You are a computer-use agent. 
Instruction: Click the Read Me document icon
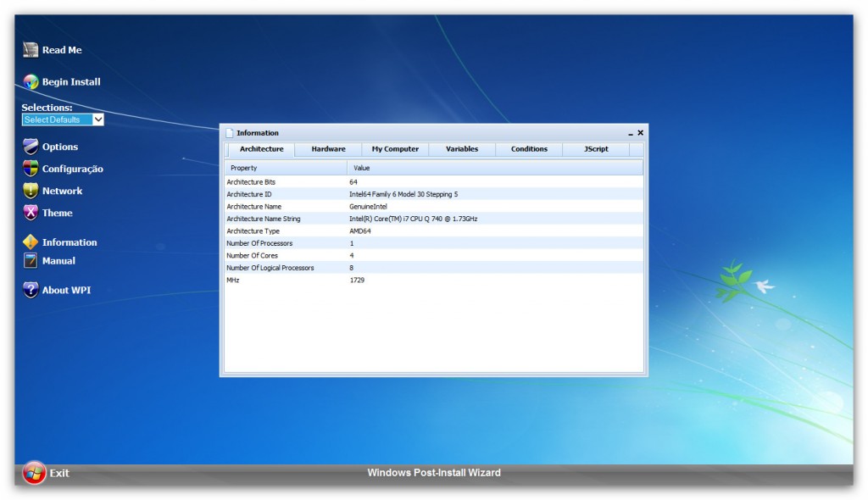(31, 50)
